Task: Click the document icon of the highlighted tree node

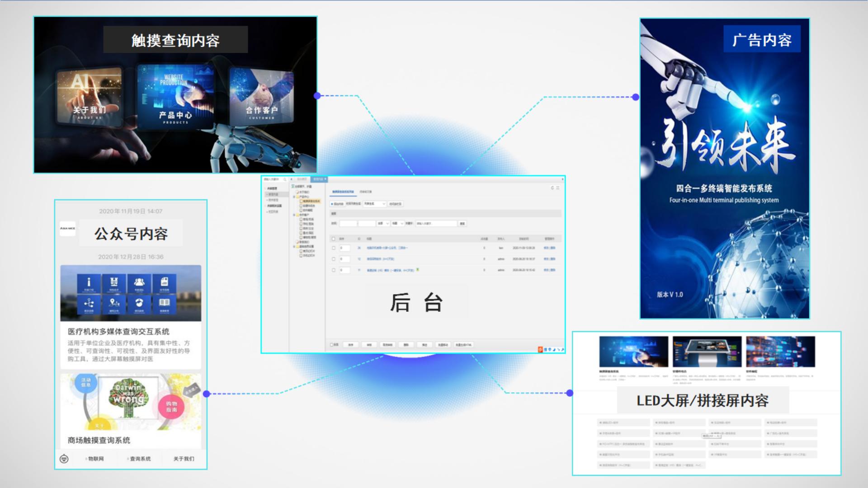Action: pyautogui.click(x=302, y=201)
